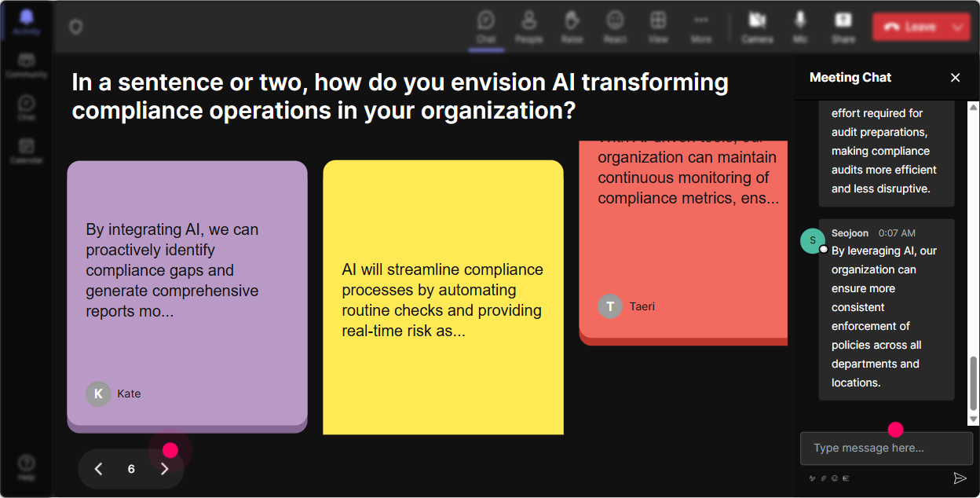980x498 pixels.
Task: Open Chat in the left sidebar
Action: tap(26, 108)
